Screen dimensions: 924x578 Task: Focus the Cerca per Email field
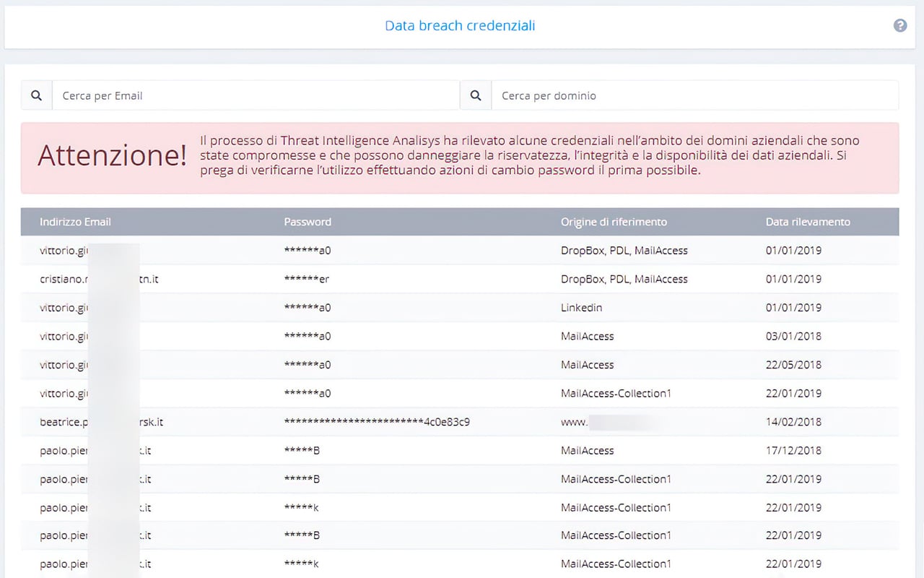coord(256,95)
